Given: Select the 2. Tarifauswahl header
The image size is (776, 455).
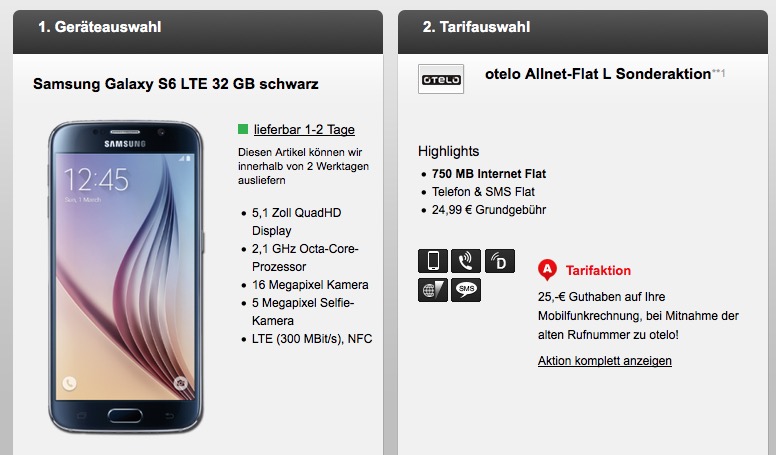Looking at the screenshot, I should [x=583, y=32].
